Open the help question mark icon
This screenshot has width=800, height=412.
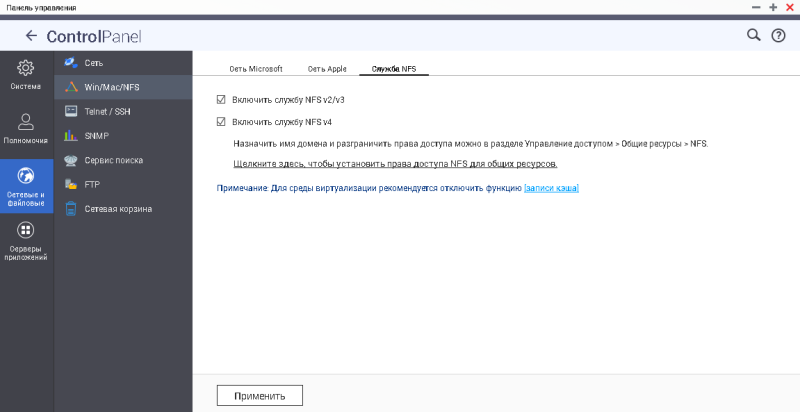point(778,35)
